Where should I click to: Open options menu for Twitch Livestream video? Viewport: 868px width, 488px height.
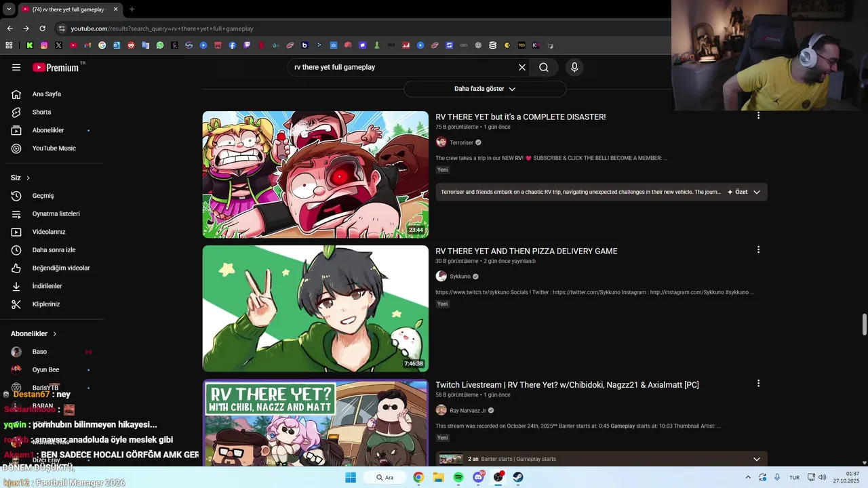(x=758, y=384)
